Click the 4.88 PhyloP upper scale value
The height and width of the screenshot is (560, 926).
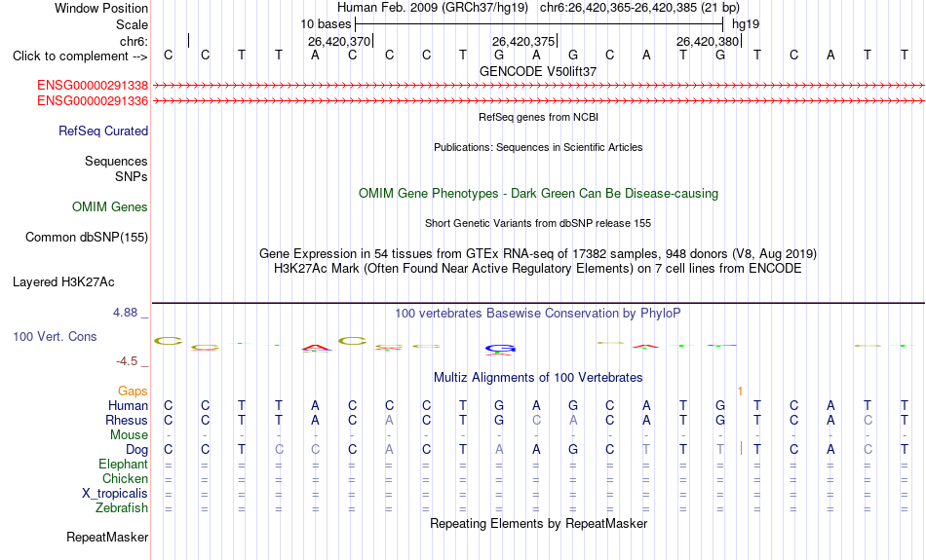pyautogui.click(x=125, y=313)
